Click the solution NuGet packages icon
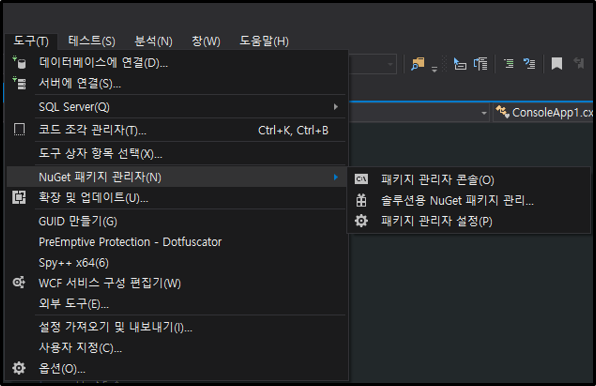The width and height of the screenshot is (596, 386). (x=361, y=200)
